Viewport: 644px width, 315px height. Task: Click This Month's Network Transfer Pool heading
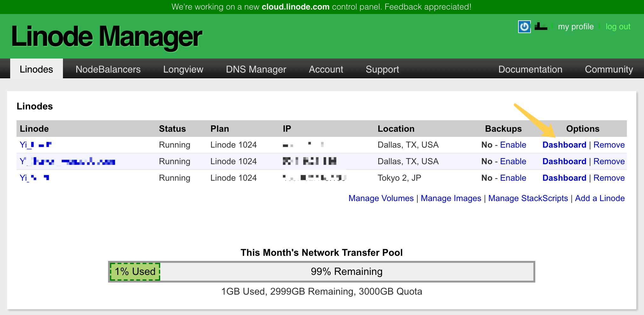coord(322,253)
